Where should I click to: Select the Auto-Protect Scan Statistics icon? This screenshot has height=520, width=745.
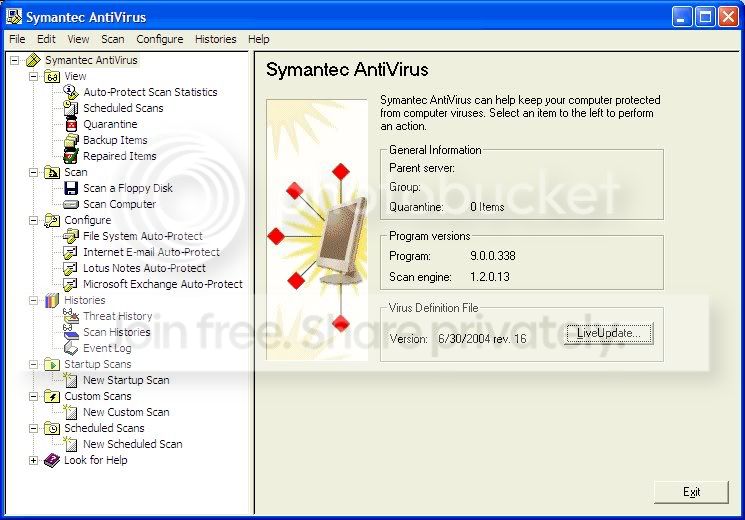tap(71, 92)
